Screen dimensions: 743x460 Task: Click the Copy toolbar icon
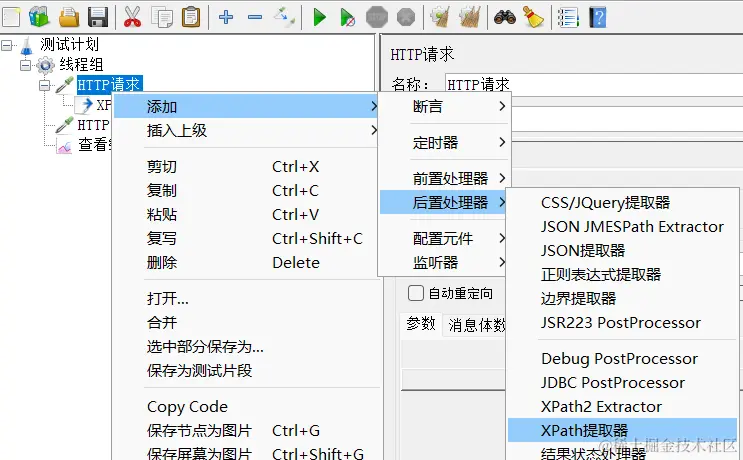pyautogui.click(x=162, y=18)
